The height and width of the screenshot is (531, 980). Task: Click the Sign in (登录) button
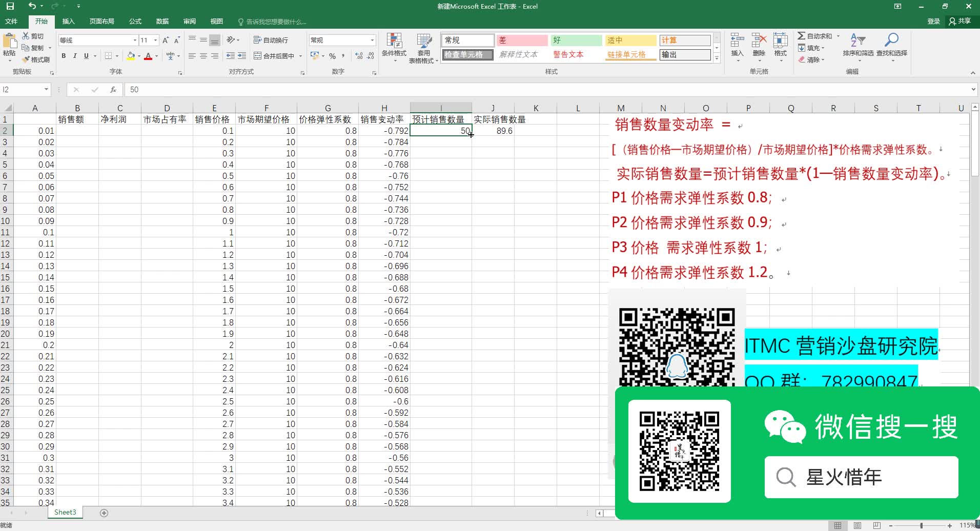[933, 22]
